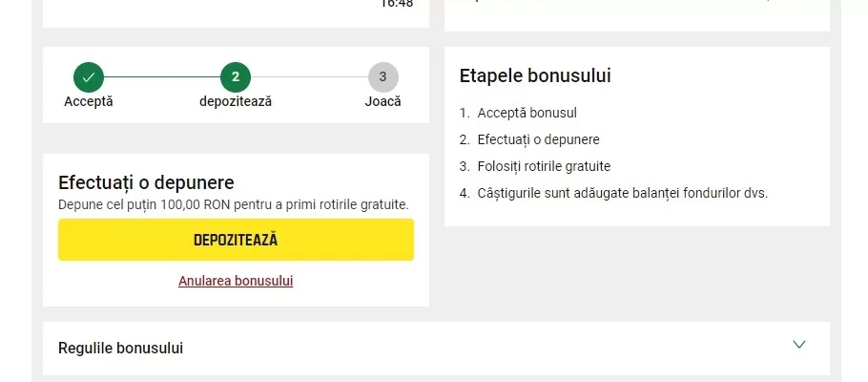Screen dimensions: 868x382
Task: Click the green checkmark step icon
Action: coord(89,77)
